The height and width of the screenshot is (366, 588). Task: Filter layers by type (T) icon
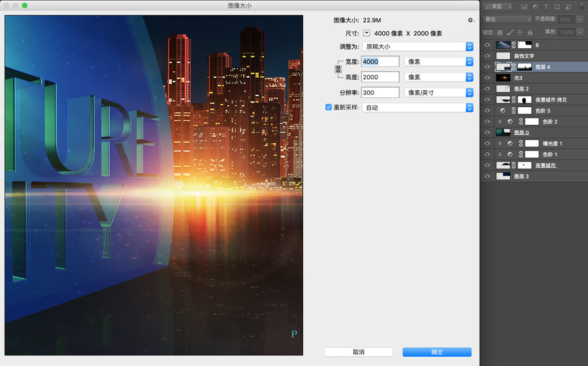546,7
